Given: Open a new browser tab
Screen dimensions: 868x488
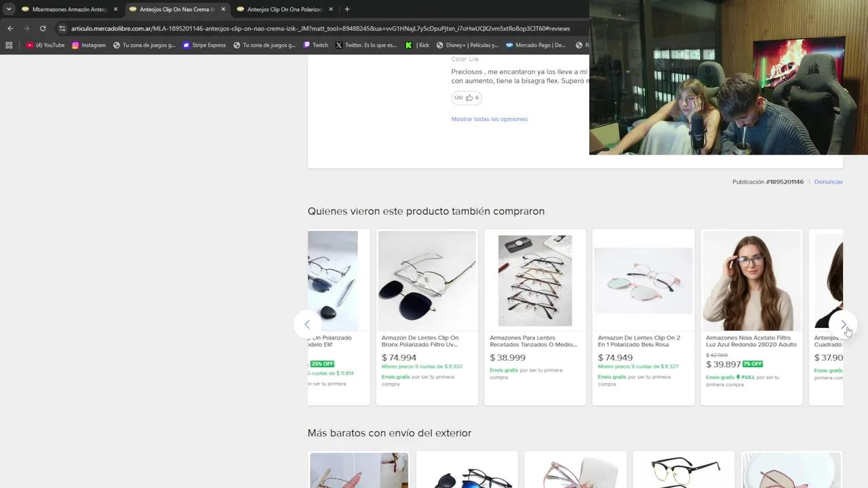Looking at the screenshot, I should coord(347,9).
